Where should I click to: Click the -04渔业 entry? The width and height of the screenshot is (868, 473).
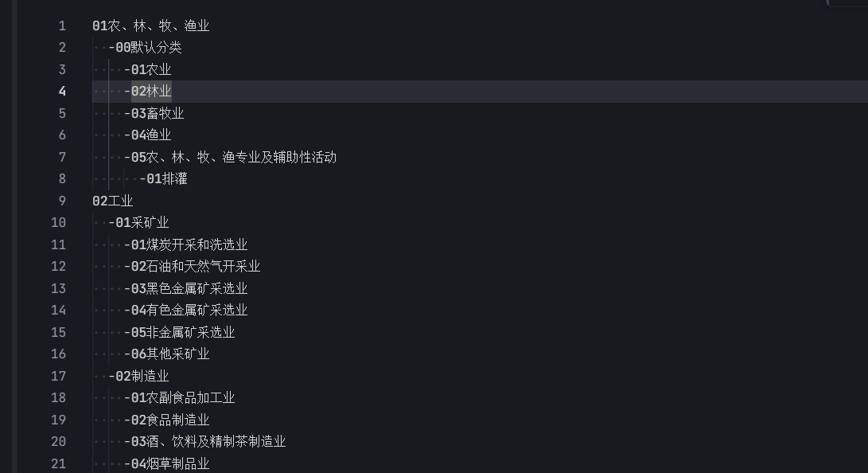pos(148,135)
